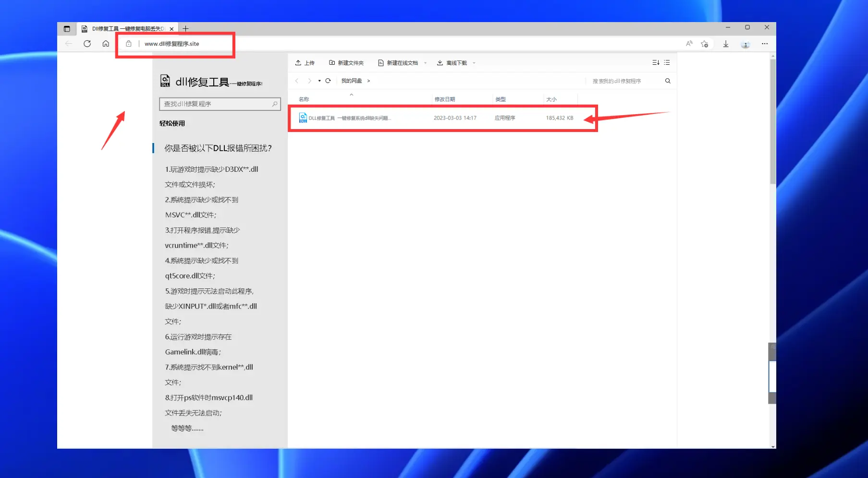Go back to previous page in browser
Viewport: 868px width, 478px height.
(x=69, y=44)
